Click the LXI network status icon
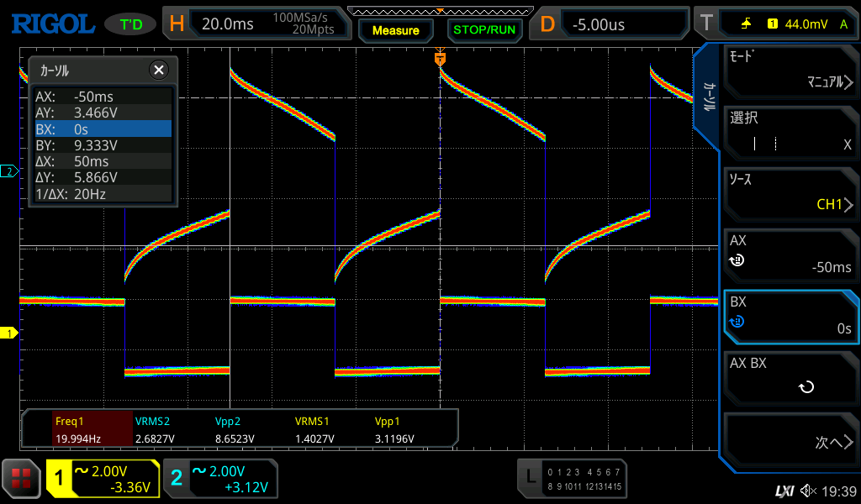 pos(784,491)
